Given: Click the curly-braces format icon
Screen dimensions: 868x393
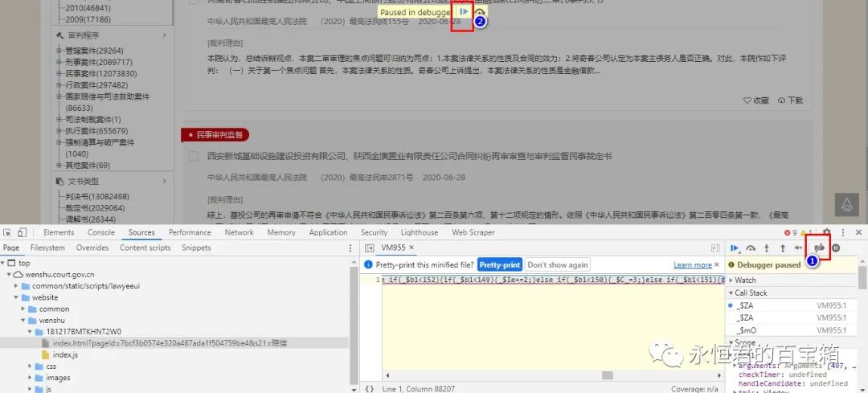Looking at the screenshot, I should coord(369,389).
